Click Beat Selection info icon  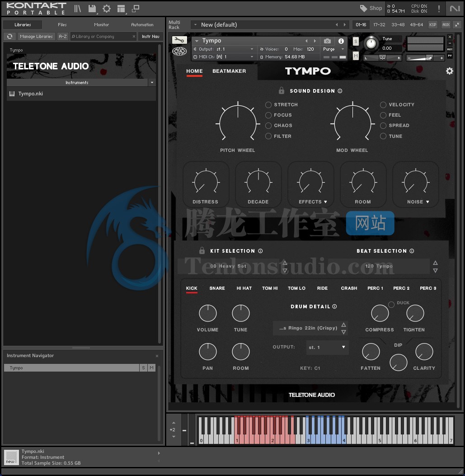click(x=412, y=251)
